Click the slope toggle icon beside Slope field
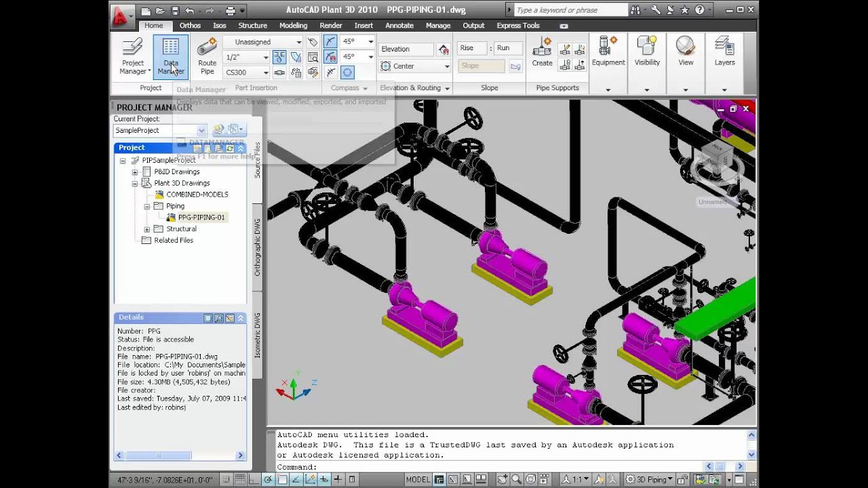This screenshot has width=868, height=488. (515, 66)
